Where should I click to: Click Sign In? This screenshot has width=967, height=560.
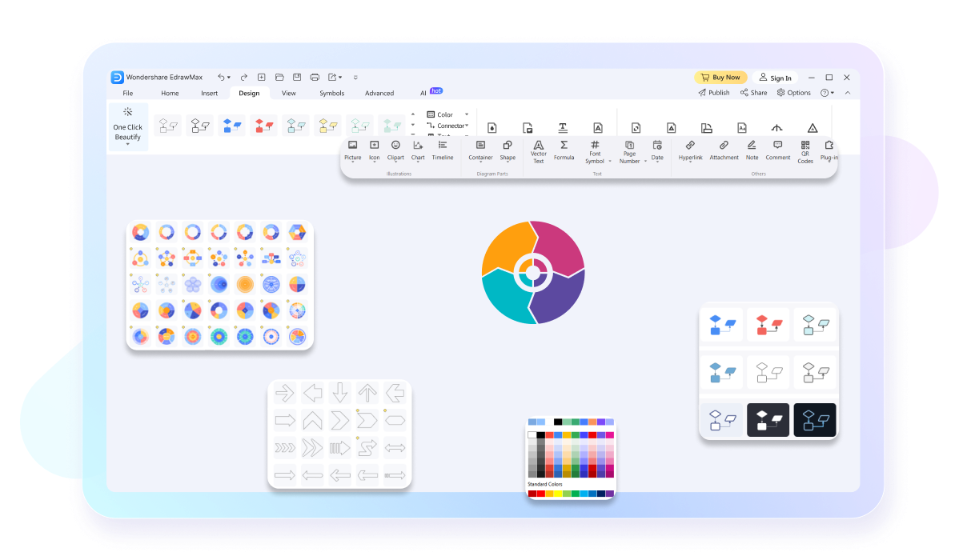[775, 78]
